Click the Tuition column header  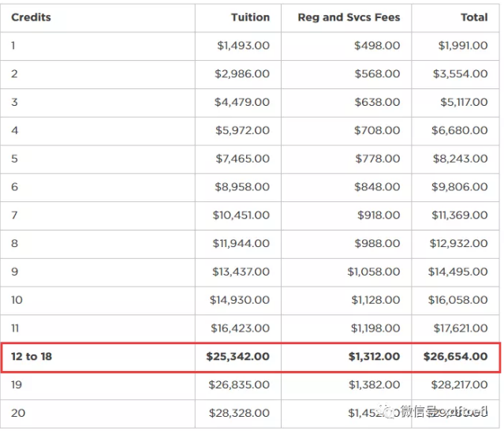click(x=250, y=17)
